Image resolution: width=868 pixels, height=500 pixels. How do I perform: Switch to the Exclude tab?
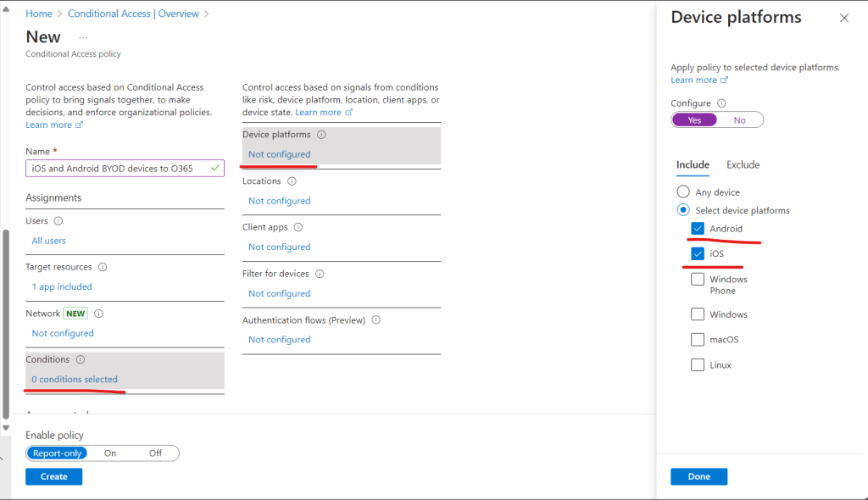click(x=743, y=165)
